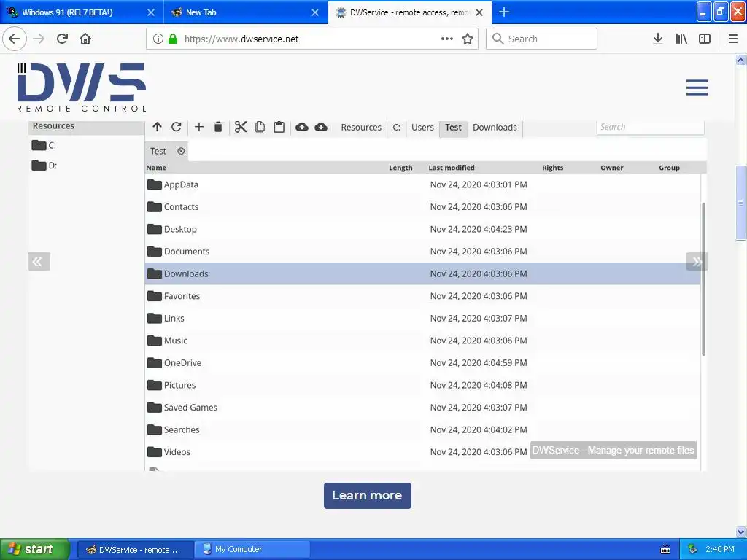This screenshot has width=747, height=560.
Task: Click the C: breadcrumb
Action: coord(396,127)
